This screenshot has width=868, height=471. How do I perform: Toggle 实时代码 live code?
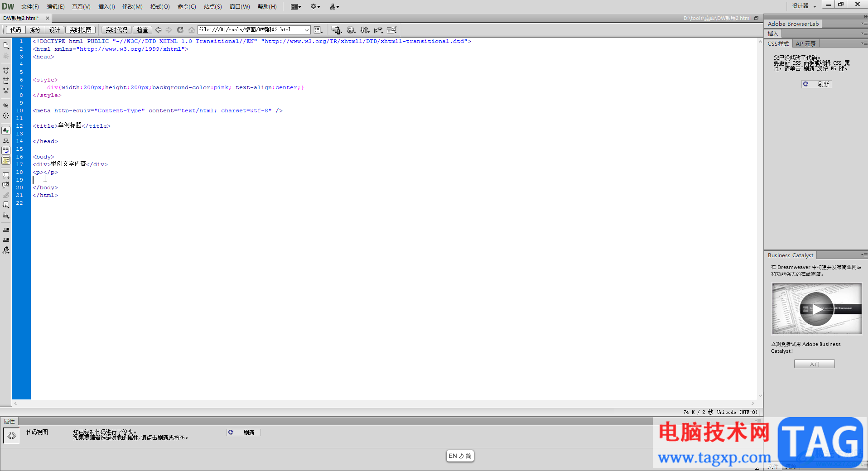(x=116, y=30)
